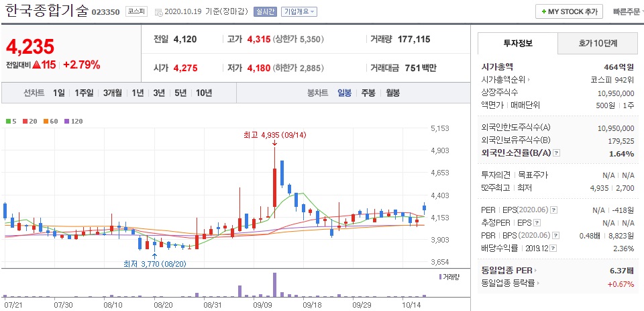Click the 52주최고 최저 value 4,935 | 2,700

point(612,188)
